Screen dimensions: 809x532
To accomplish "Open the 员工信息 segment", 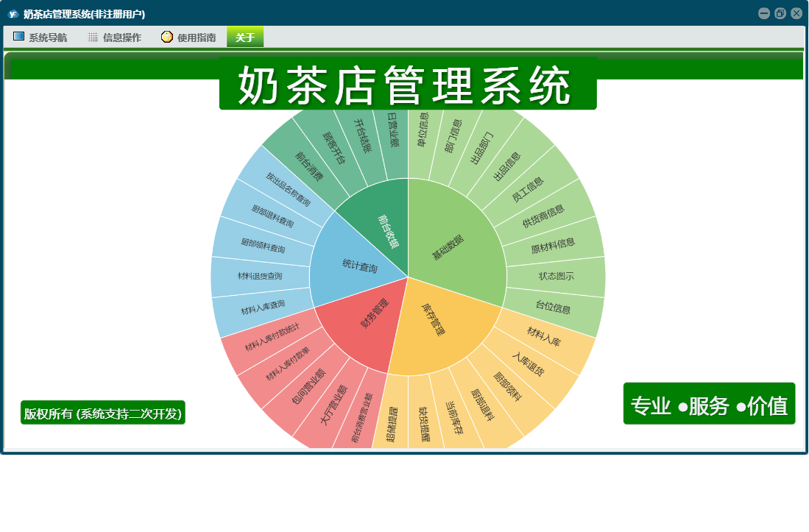I will pos(527,189).
